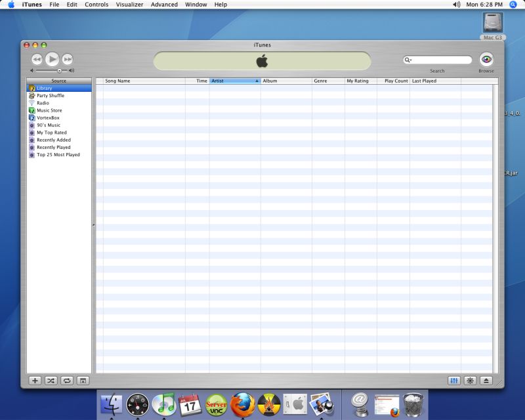Screen dimensions: 525x420
Task: Open the search magnifier dropdown
Action: click(408, 60)
